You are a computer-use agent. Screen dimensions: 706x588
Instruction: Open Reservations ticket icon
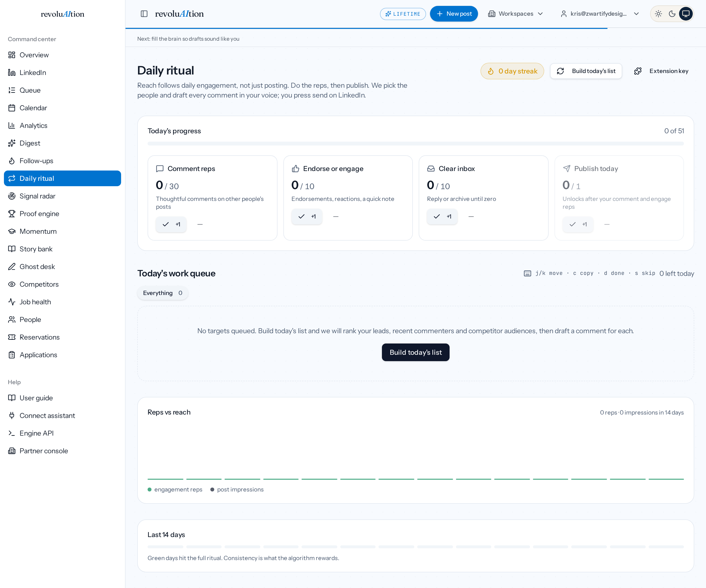point(12,337)
